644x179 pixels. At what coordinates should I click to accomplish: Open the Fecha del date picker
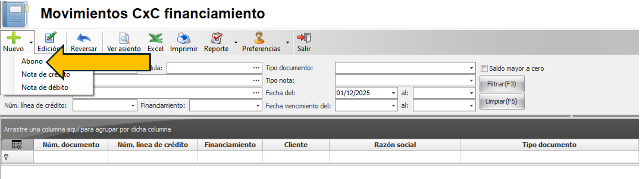tap(394, 93)
